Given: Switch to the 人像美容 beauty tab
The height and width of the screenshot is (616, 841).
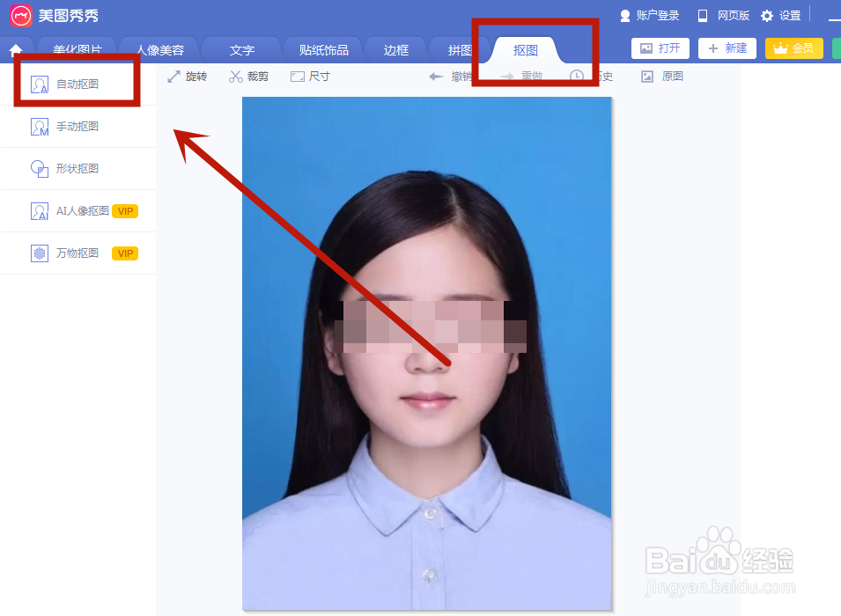Looking at the screenshot, I should [x=161, y=50].
